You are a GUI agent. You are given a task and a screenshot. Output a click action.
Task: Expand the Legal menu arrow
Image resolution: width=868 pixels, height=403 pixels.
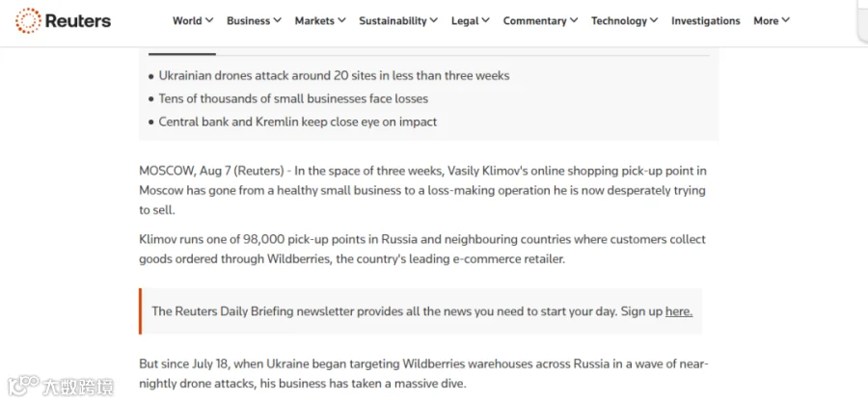coord(485,20)
